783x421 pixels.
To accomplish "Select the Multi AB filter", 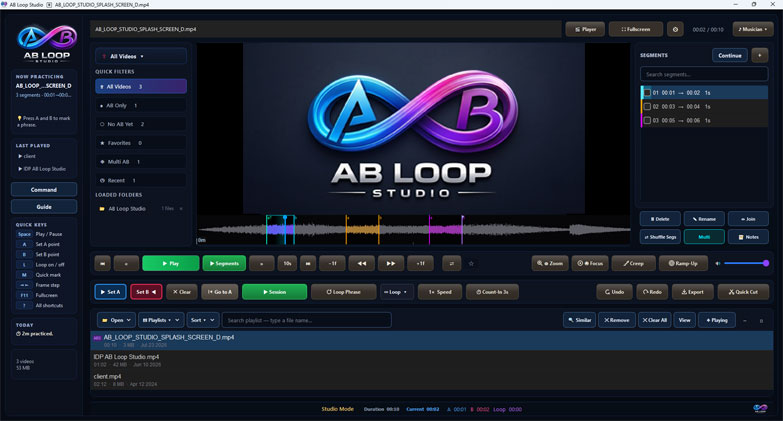I will pyautogui.click(x=141, y=162).
